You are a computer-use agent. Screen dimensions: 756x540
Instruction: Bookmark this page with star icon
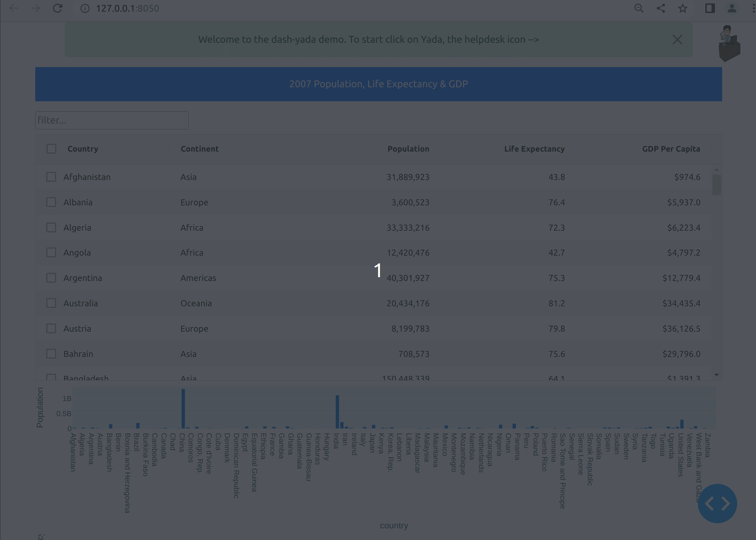point(683,8)
